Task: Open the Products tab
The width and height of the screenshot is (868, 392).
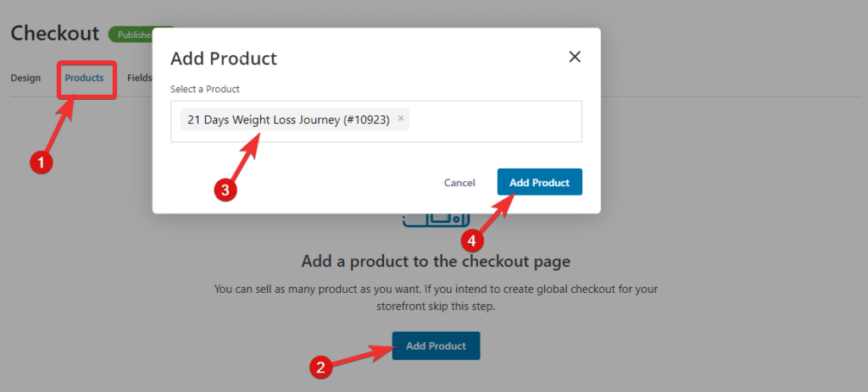Action: [84, 78]
